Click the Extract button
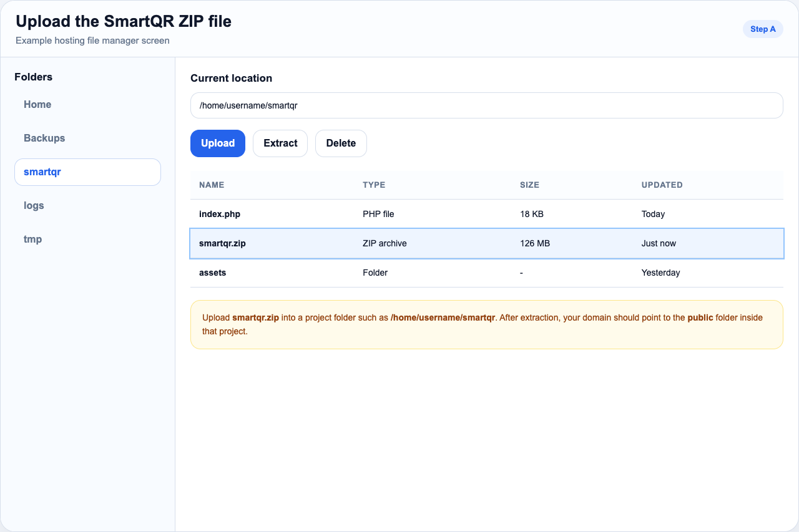The height and width of the screenshot is (532, 799). point(280,143)
